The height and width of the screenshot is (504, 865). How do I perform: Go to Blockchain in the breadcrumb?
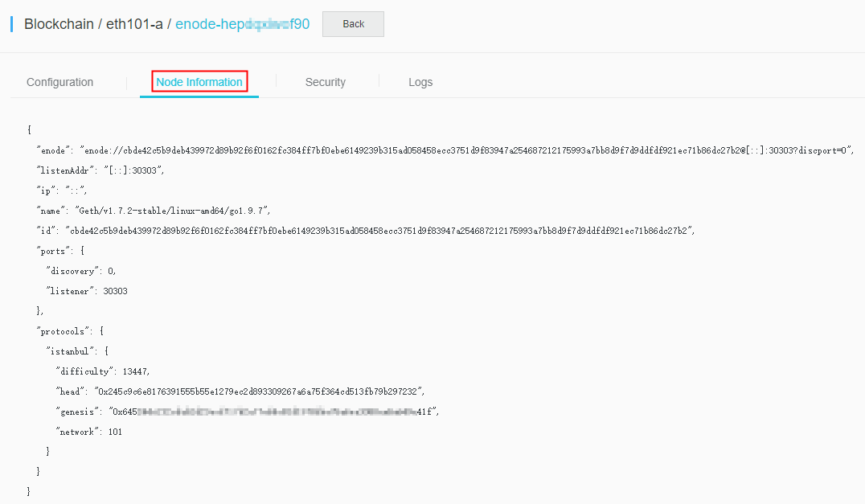[x=59, y=24]
